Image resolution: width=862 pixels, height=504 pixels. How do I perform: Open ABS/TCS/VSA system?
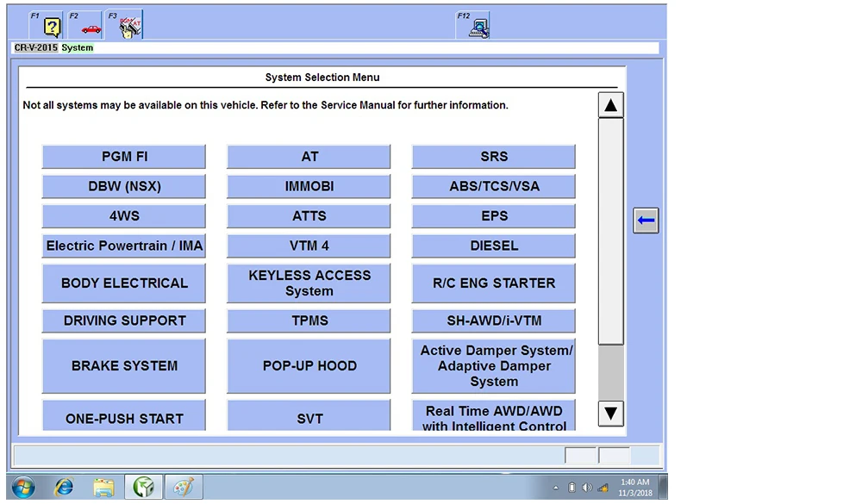(x=494, y=186)
